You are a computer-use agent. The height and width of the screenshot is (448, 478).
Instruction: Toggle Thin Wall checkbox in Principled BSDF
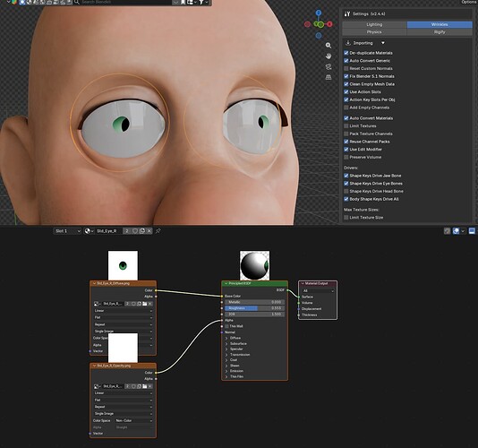tap(226, 326)
